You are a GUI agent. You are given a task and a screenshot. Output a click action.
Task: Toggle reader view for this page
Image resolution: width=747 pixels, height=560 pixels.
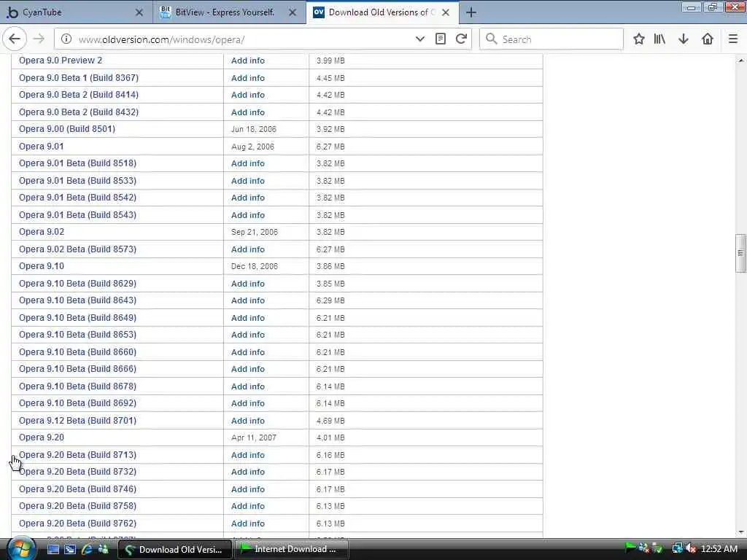[x=441, y=39]
